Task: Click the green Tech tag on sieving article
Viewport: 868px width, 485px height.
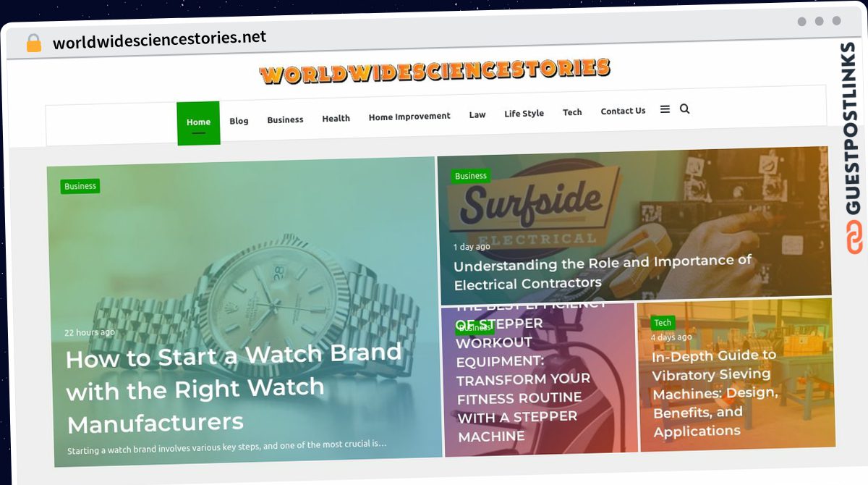Action: point(663,323)
